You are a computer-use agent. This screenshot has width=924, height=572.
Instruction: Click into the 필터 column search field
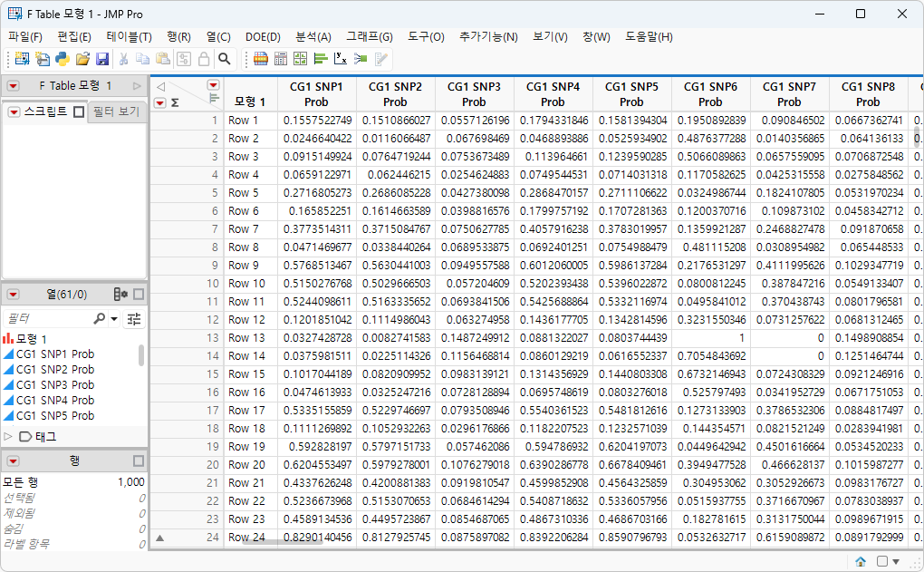pos(48,319)
